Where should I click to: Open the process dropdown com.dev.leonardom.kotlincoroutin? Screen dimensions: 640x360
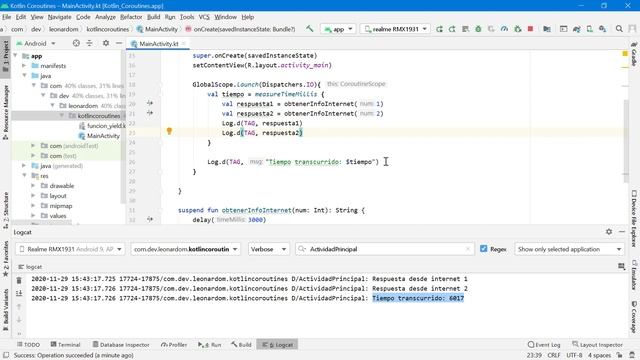tap(185, 249)
